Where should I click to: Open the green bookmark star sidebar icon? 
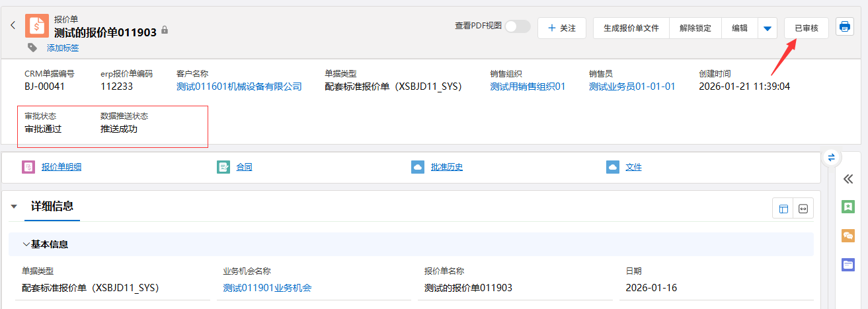(x=848, y=207)
